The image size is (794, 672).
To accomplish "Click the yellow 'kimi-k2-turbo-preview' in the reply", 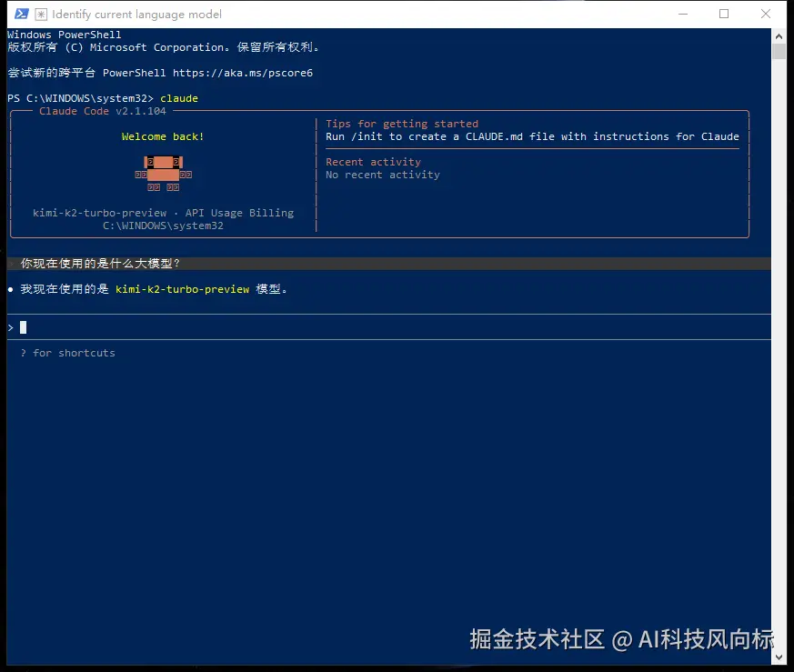I will (x=182, y=289).
